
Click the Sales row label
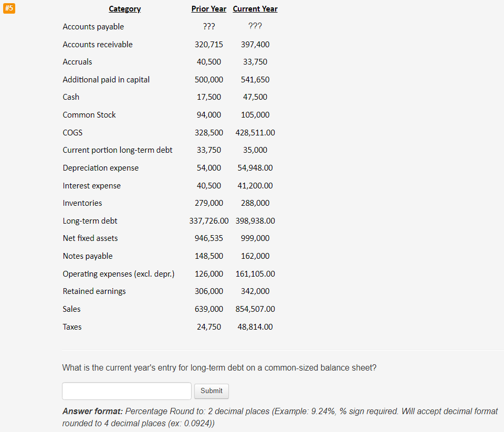tap(71, 309)
